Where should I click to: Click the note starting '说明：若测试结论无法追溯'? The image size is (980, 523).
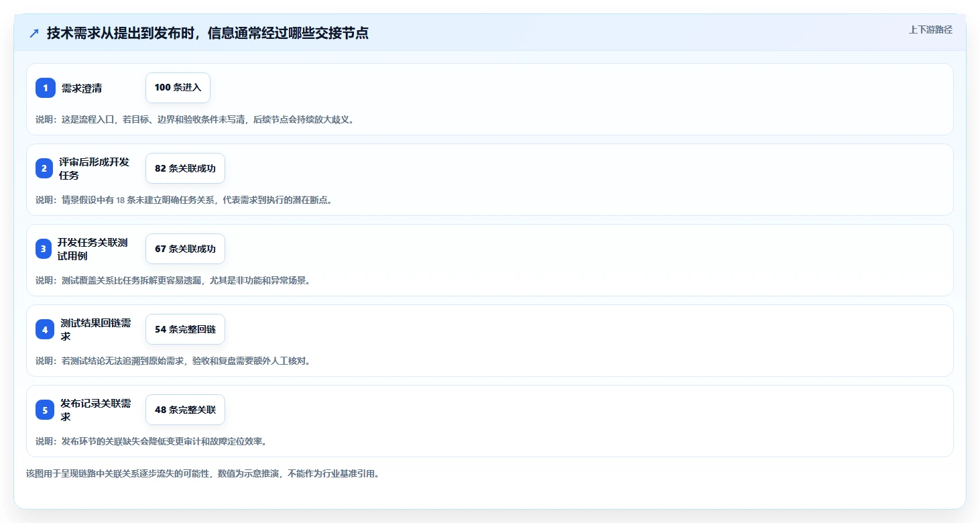tap(173, 361)
